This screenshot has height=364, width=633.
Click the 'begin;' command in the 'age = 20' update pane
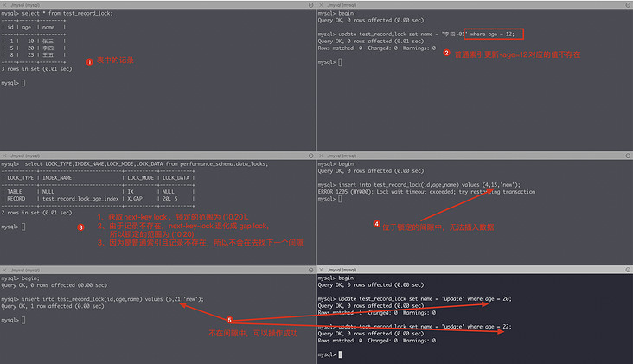point(347,278)
